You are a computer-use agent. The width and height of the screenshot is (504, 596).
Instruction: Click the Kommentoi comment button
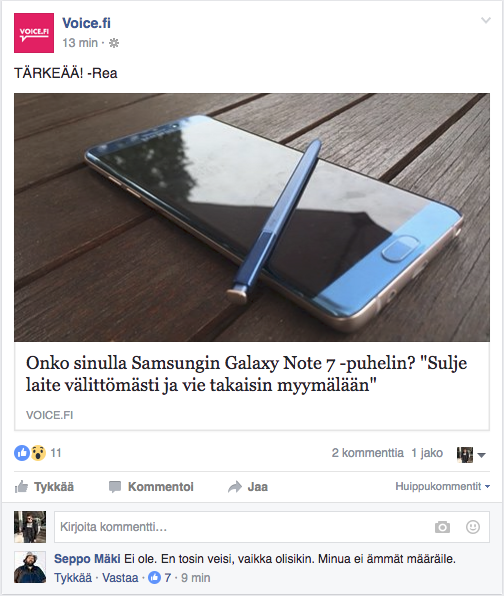tap(151, 487)
